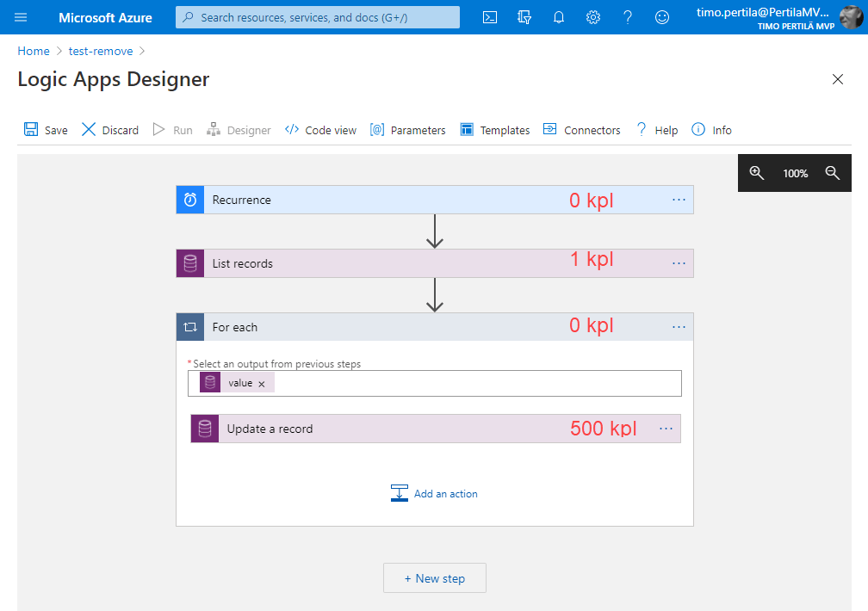The image size is (868, 611).
Task: Switch to Code view
Action: click(320, 130)
